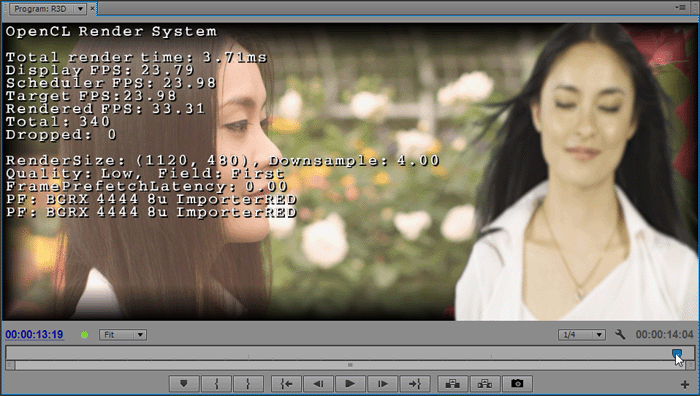Screen dimensions: 700x396
Task: Click the Lift button
Action: (x=453, y=383)
